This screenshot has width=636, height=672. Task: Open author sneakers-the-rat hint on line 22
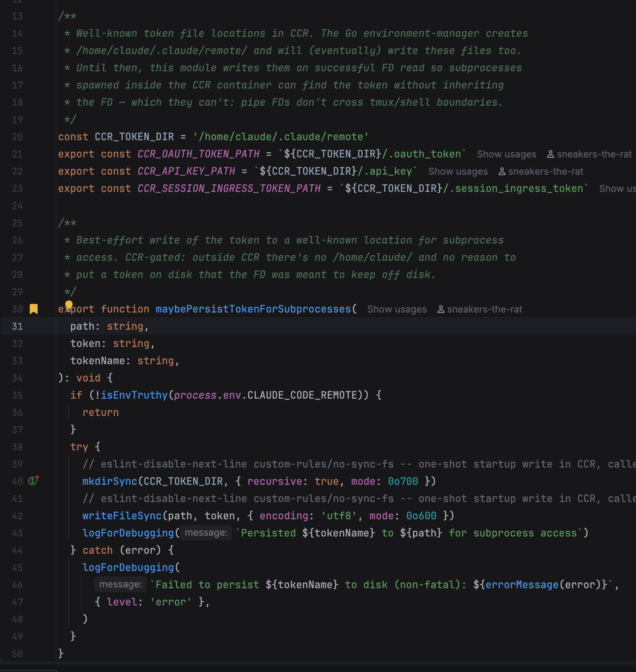[x=541, y=172]
